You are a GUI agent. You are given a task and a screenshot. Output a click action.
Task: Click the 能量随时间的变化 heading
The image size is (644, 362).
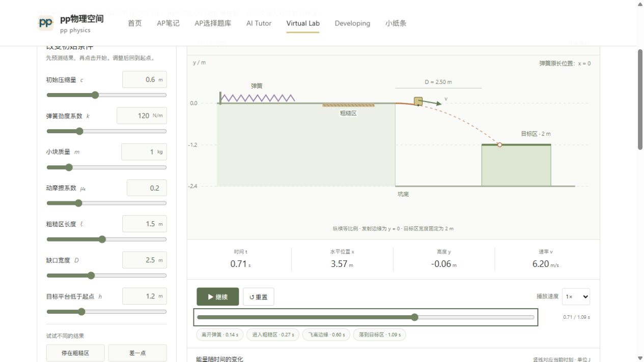[x=219, y=359]
